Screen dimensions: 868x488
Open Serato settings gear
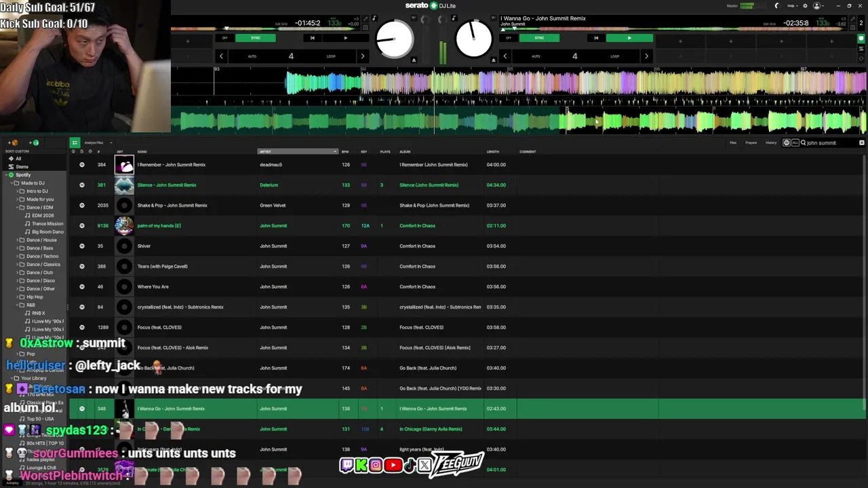(804, 5)
